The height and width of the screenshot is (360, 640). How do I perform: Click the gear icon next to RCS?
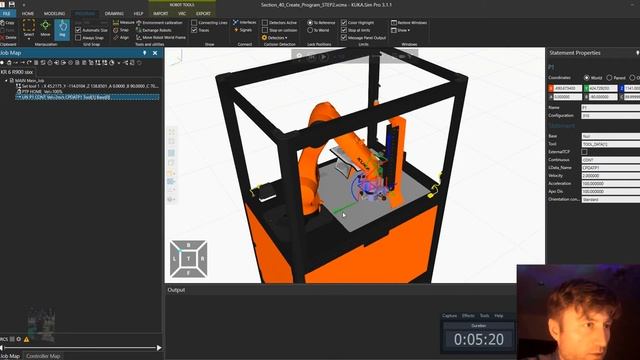[19, 339]
